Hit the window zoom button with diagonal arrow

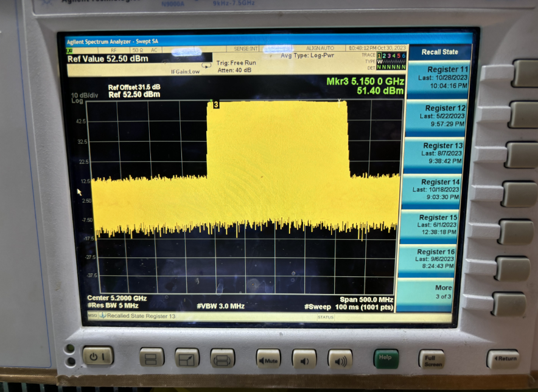(x=187, y=358)
